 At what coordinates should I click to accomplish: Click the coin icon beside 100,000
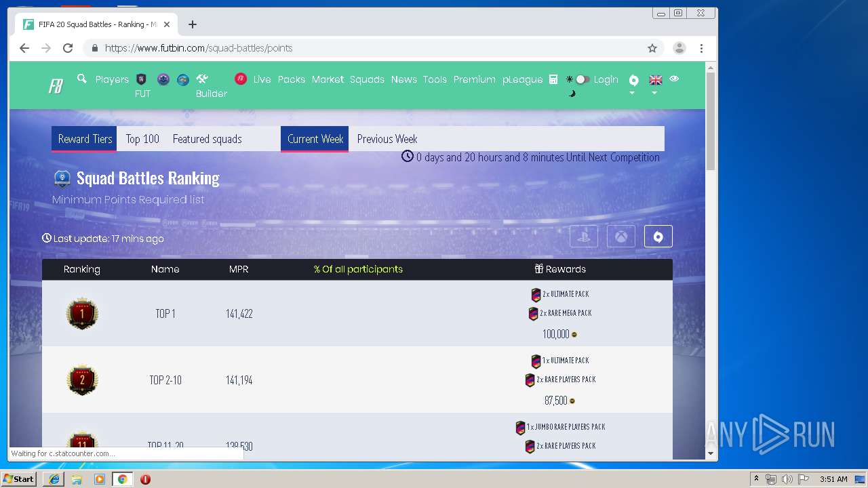coord(574,334)
